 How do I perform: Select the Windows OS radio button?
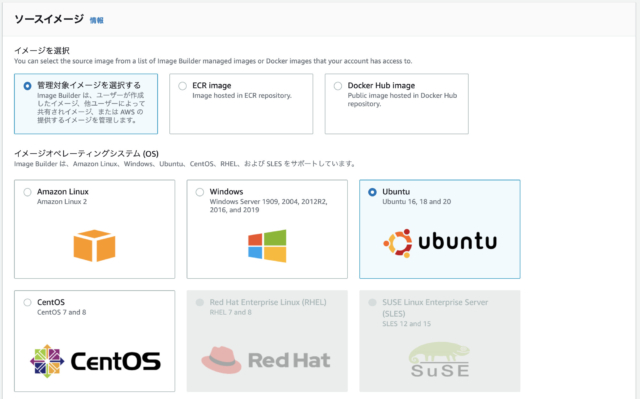(x=200, y=192)
